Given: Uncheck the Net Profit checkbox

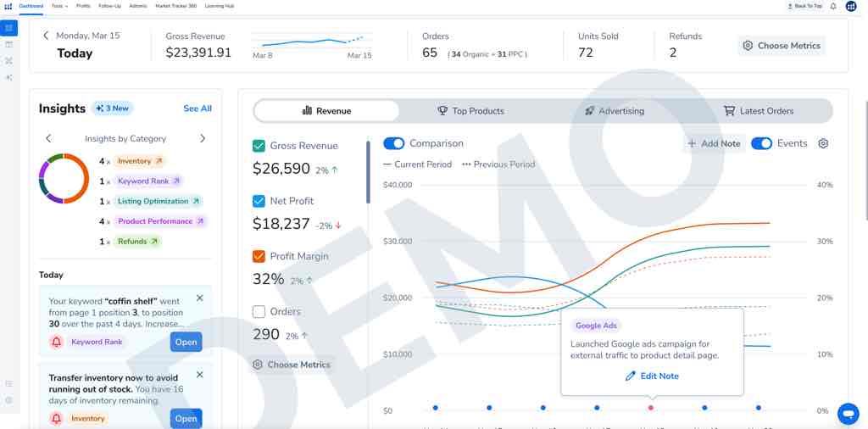Looking at the screenshot, I should 259,201.
